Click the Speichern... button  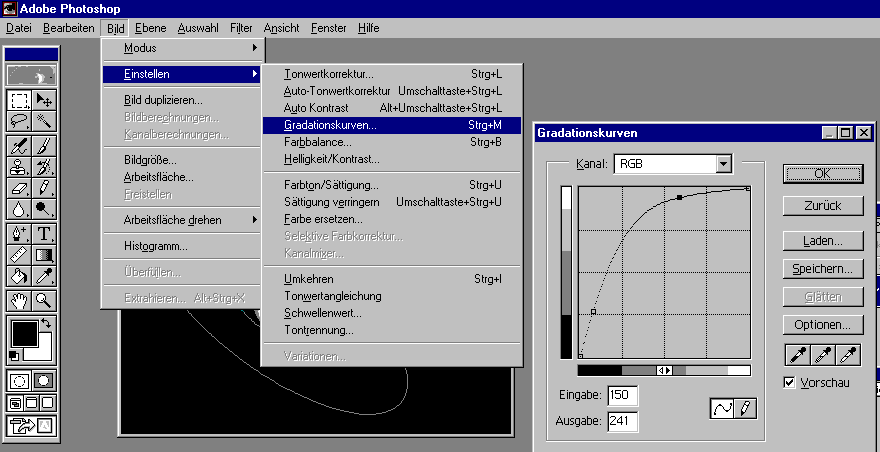[823, 269]
